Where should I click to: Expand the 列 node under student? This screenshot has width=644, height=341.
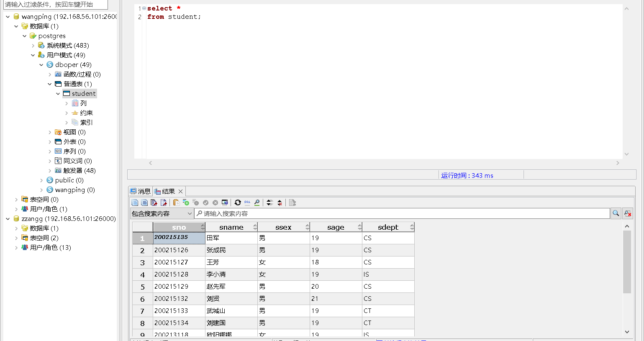click(66, 103)
